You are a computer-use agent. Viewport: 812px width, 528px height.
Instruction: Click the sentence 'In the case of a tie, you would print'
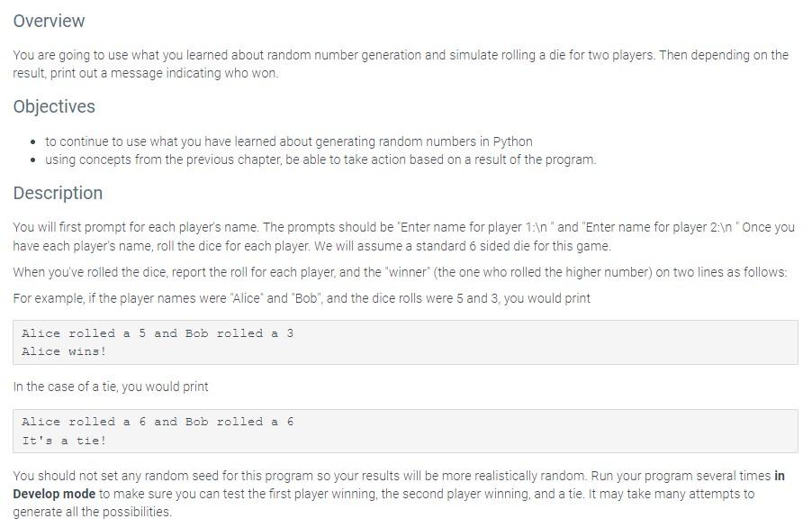pos(111,387)
